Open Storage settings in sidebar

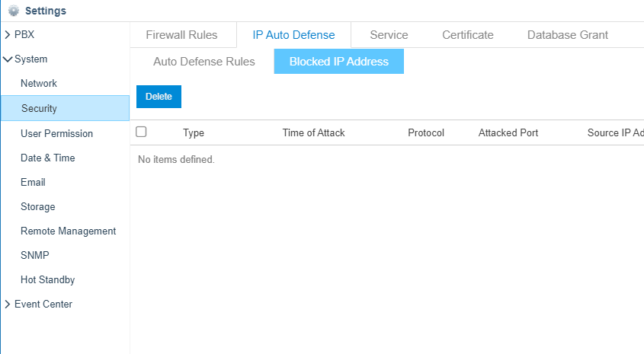[x=38, y=207]
